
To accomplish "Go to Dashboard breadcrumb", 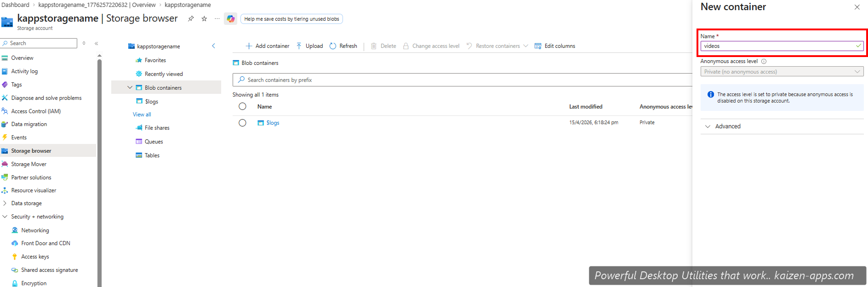I will (15, 5).
